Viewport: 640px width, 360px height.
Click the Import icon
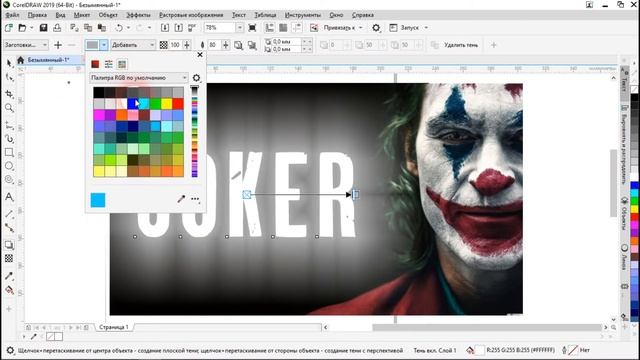(165, 28)
